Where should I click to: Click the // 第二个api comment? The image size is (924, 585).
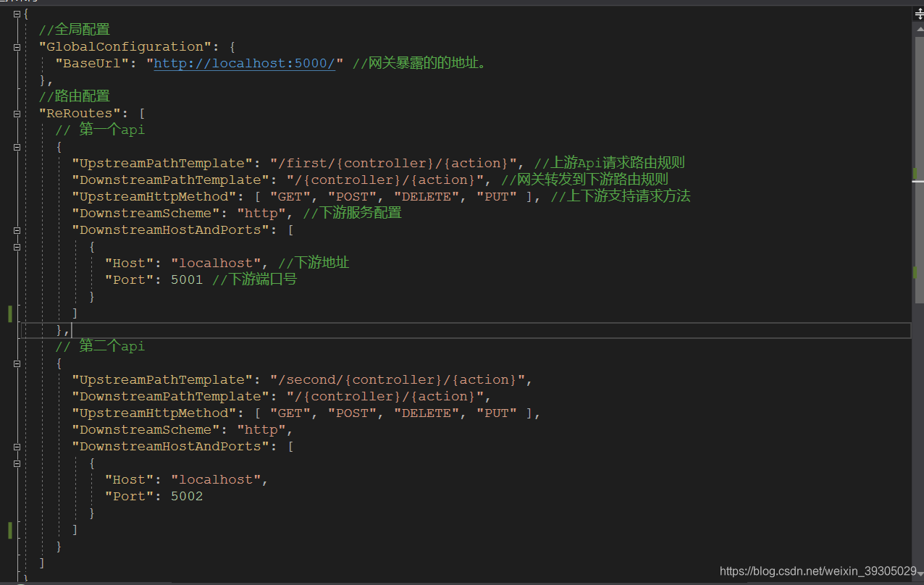(x=100, y=346)
